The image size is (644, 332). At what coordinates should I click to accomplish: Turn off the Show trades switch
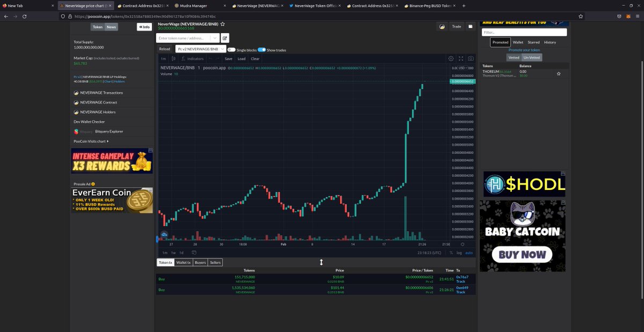262,49
